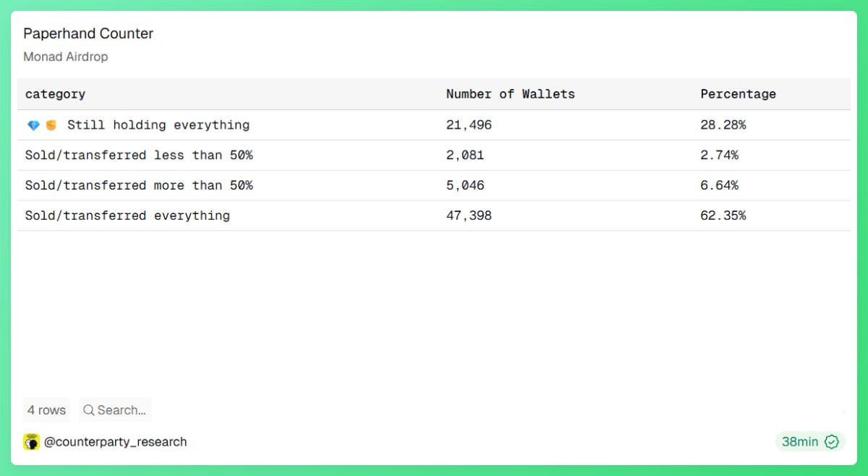Click the 4 rows count label
The width and height of the screenshot is (868, 476).
point(46,410)
